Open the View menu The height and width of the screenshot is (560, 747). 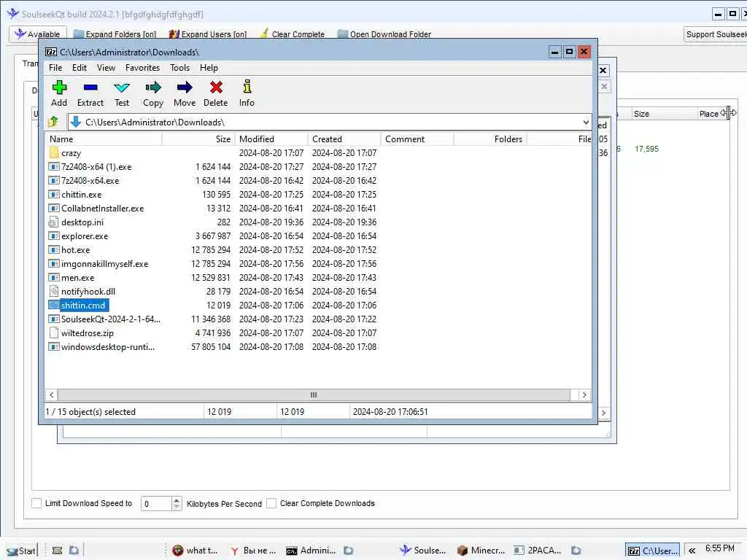click(107, 68)
